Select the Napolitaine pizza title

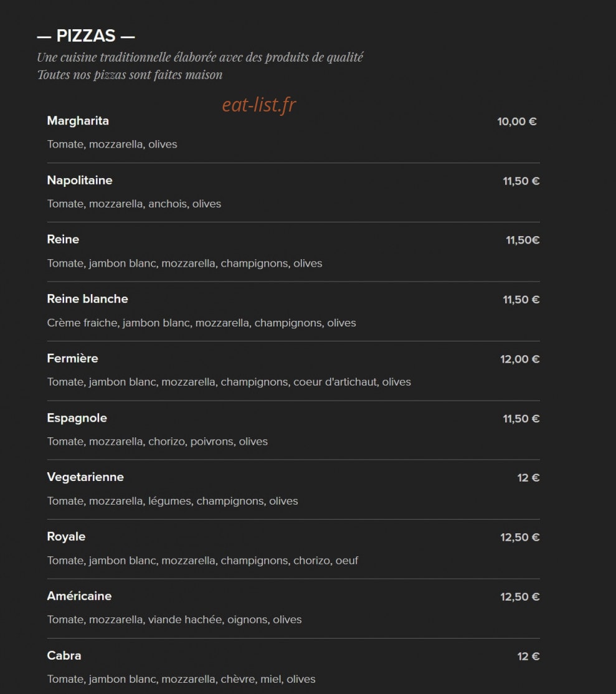tap(80, 181)
